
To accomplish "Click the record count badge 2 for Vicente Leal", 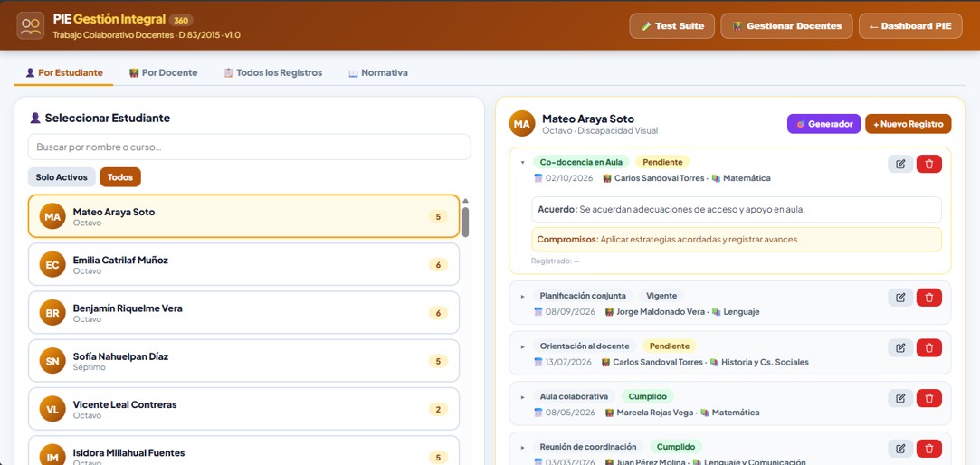I will (x=438, y=410).
